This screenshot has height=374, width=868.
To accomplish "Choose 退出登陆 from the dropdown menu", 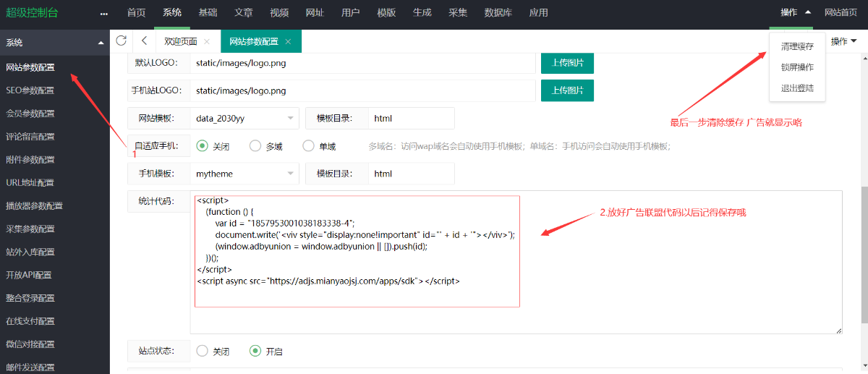I will pos(797,88).
